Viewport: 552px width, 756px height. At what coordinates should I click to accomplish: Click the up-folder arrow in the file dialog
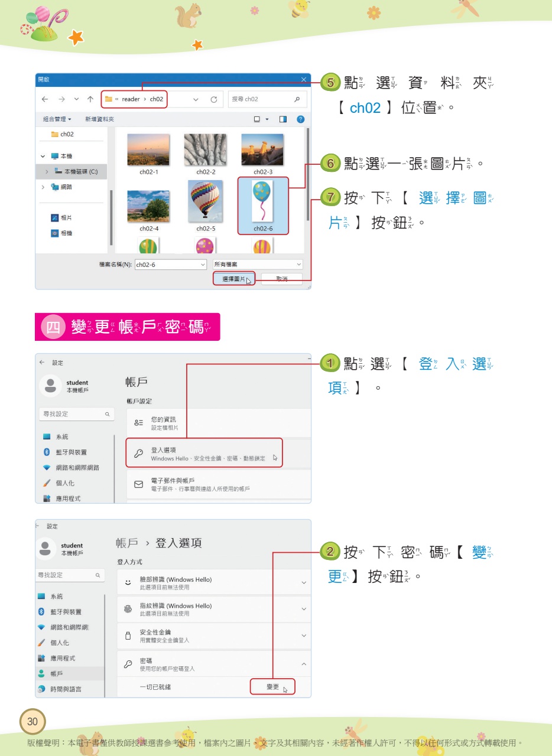(90, 99)
